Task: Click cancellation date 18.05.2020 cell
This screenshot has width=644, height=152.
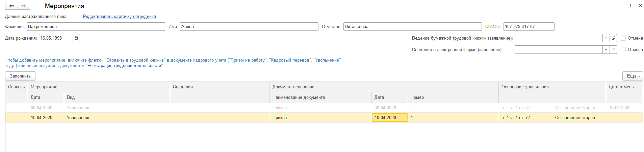Action: click(x=624, y=108)
